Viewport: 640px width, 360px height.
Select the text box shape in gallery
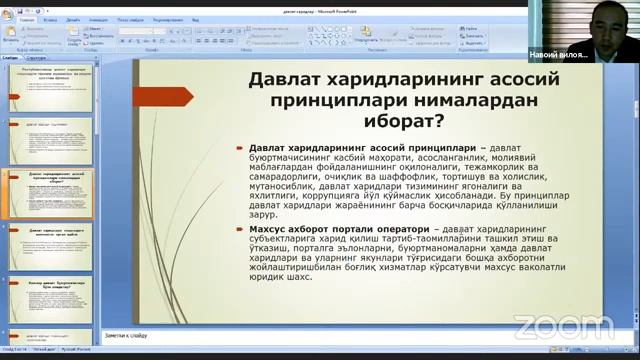point(311,29)
